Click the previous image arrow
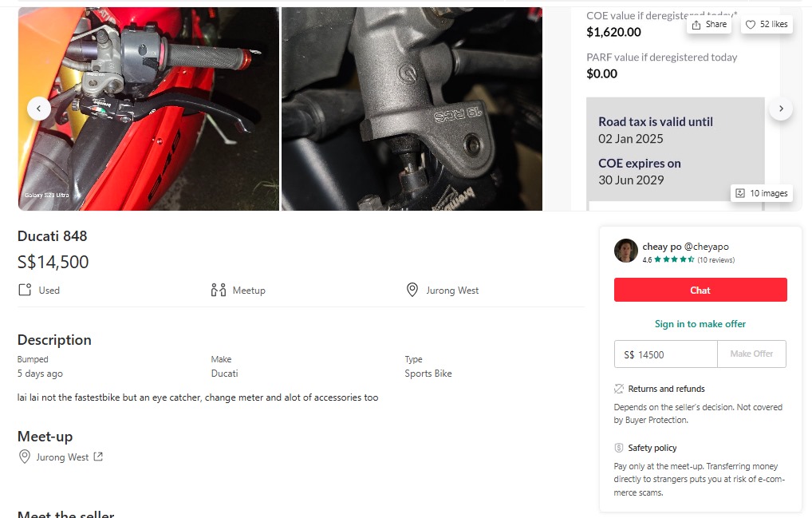 click(x=39, y=109)
